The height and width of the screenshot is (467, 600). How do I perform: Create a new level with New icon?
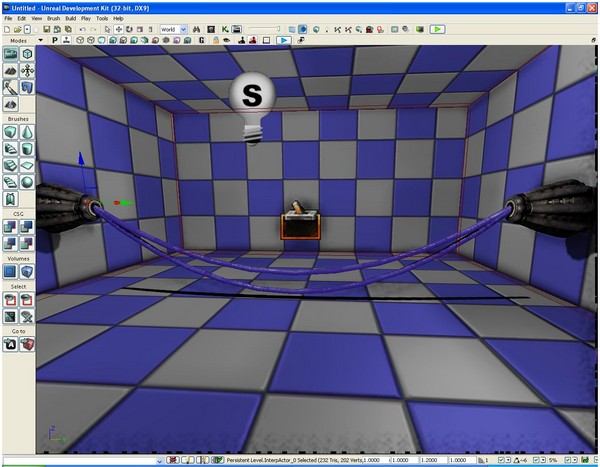(7, 29)
